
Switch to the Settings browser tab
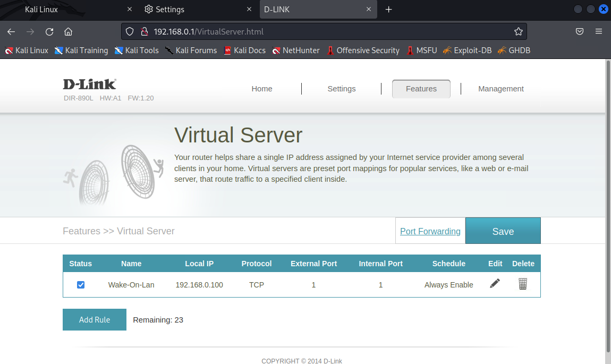coord(198,10)
